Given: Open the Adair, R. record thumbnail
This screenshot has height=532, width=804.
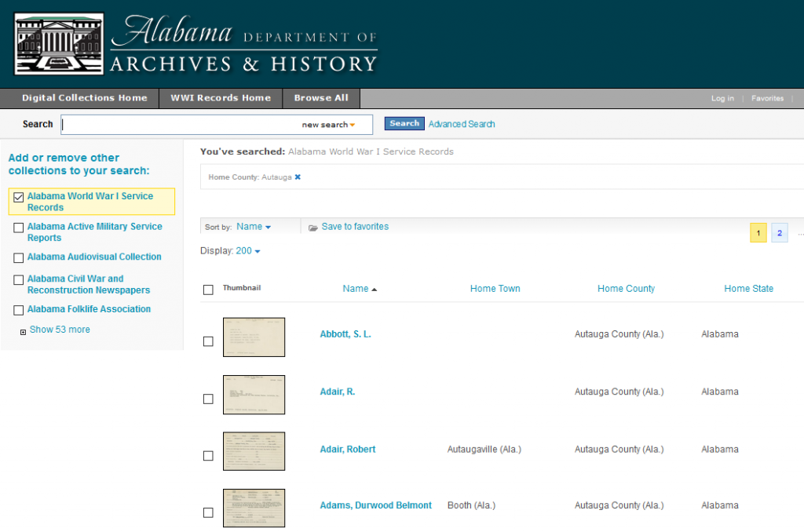Looking at the screenshot, I should (254, 395).
